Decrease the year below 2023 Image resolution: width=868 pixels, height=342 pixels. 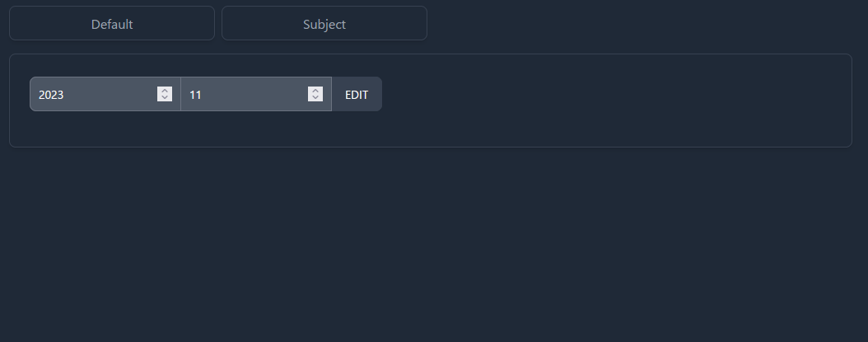point(165,98)
